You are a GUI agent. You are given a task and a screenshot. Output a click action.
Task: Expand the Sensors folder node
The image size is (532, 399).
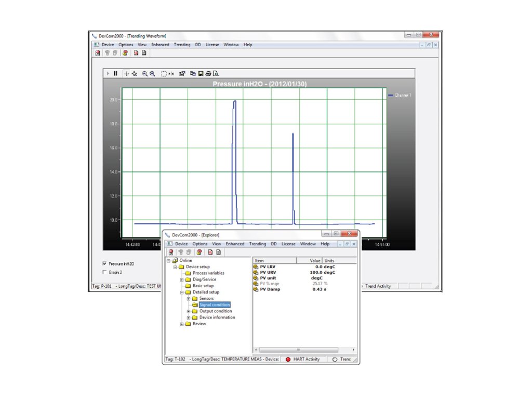coord(189,299)
